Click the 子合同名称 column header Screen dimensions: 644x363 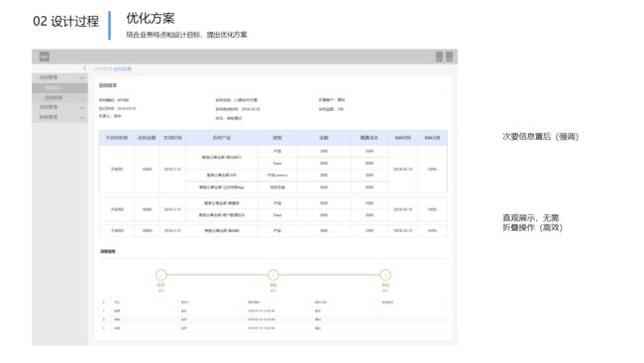[117, 138]
